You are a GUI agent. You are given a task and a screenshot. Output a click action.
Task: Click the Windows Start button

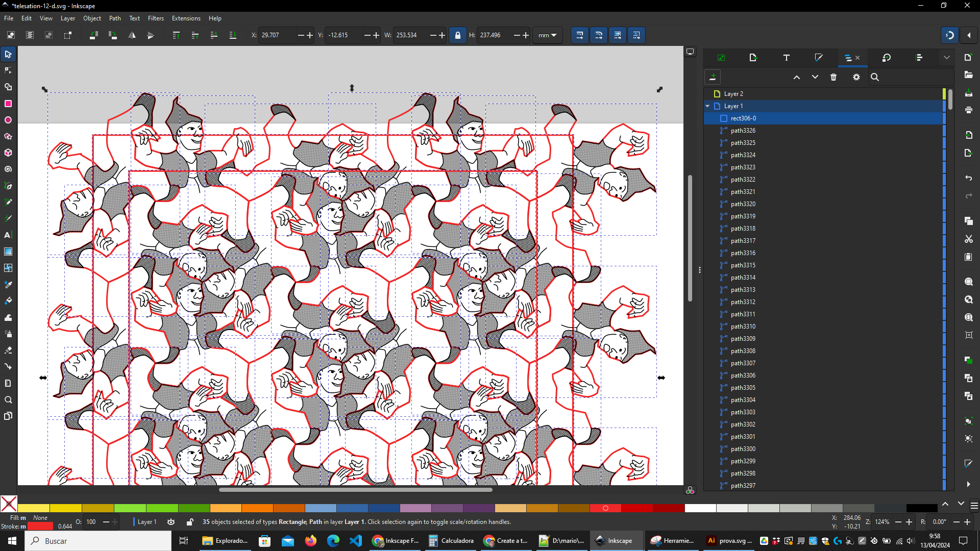[x=12, y=541]
